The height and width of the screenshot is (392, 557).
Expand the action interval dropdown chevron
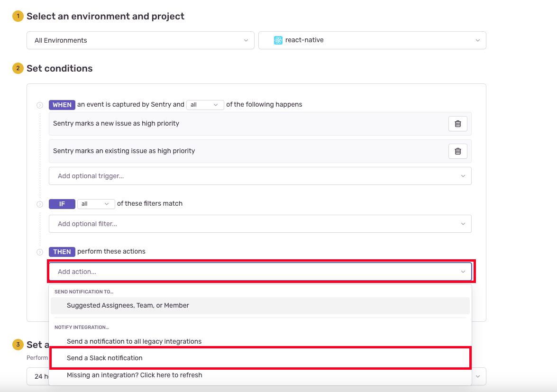[478, 376]
